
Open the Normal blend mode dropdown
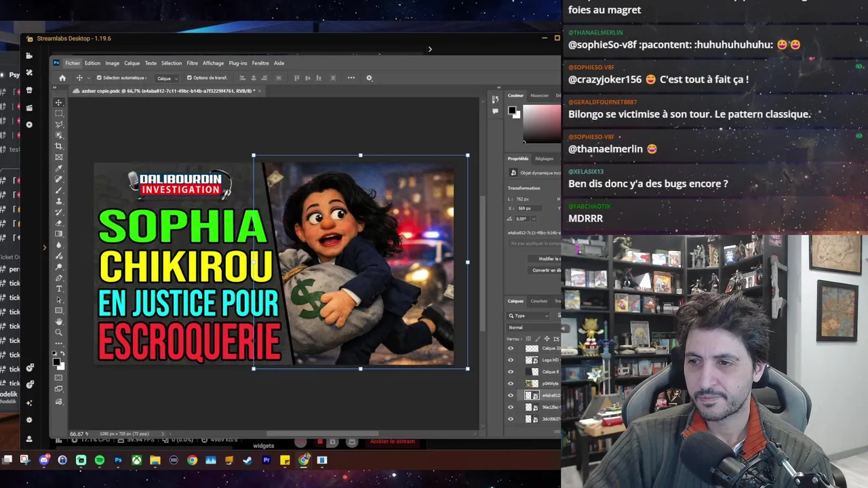[534, 327]
